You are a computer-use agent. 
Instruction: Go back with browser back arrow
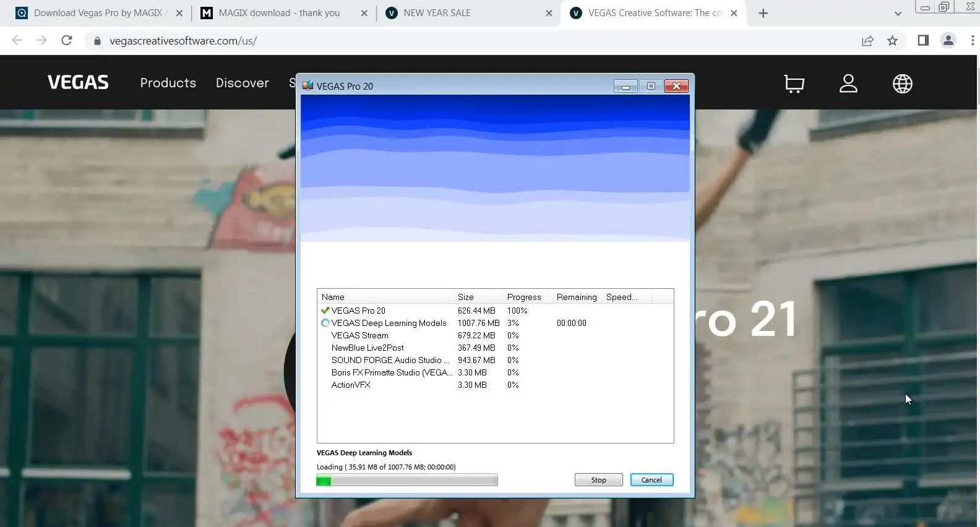tap(17, 40)
